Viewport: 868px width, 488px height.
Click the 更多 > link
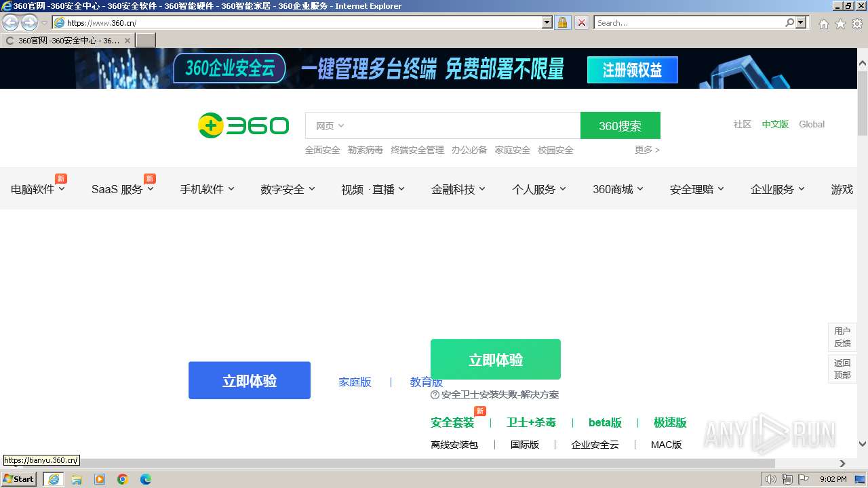647,150
